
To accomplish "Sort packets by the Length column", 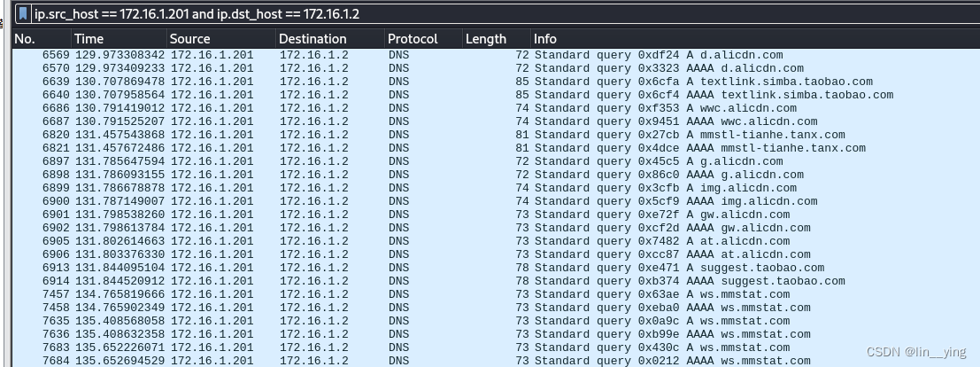I will (x=497, y=39).
